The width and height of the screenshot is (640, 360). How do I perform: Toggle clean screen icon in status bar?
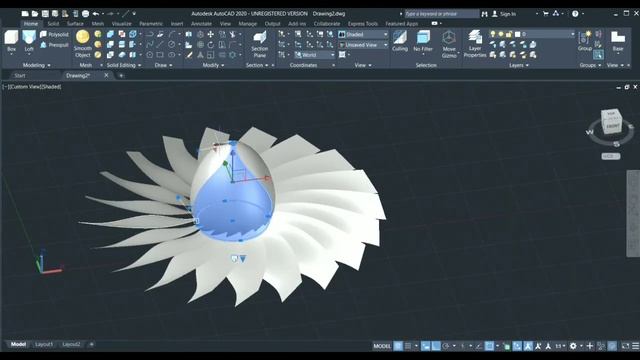tap(625, 346)
